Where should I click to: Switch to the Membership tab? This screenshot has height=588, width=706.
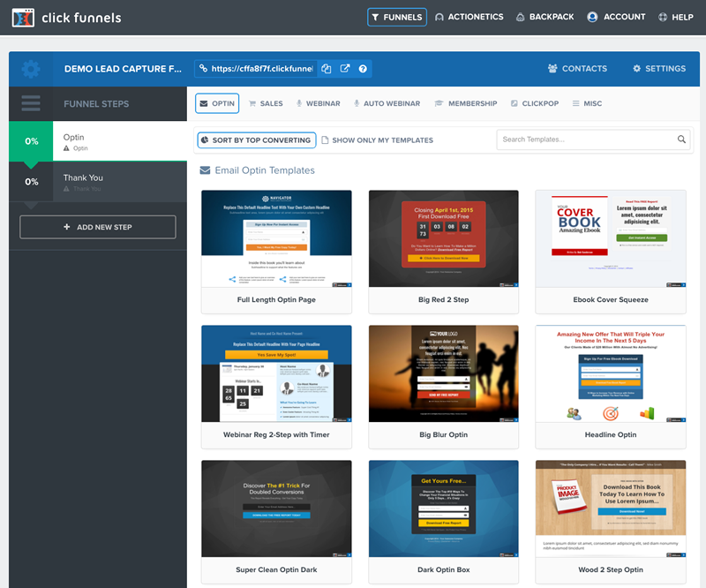[466, 103]
